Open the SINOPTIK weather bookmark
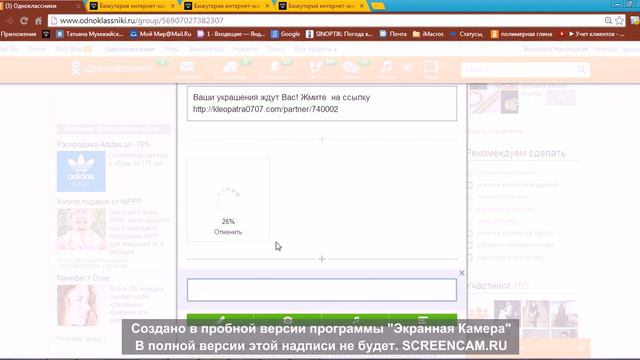The image size is (640, 360). [340, 34]
